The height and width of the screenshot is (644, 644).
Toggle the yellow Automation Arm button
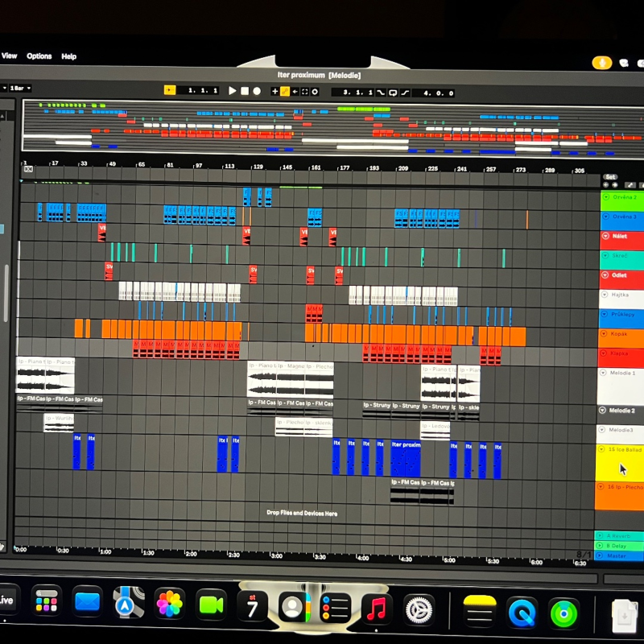click(285, 92)
